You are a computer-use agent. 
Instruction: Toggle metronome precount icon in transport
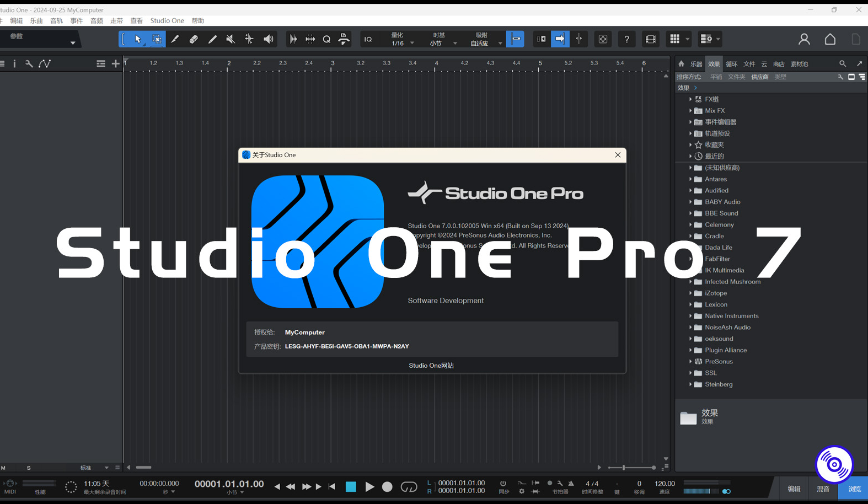pyautogui.click(x=550, y=484)
